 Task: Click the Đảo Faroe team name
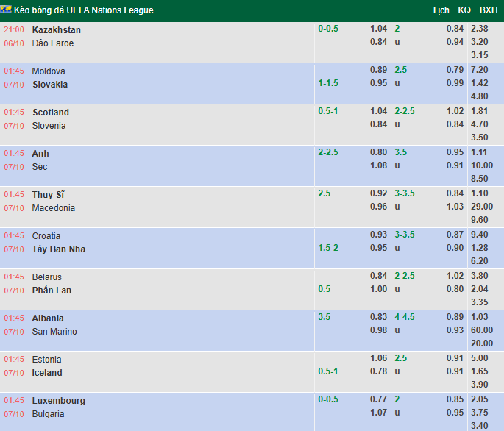click(53, 43)
